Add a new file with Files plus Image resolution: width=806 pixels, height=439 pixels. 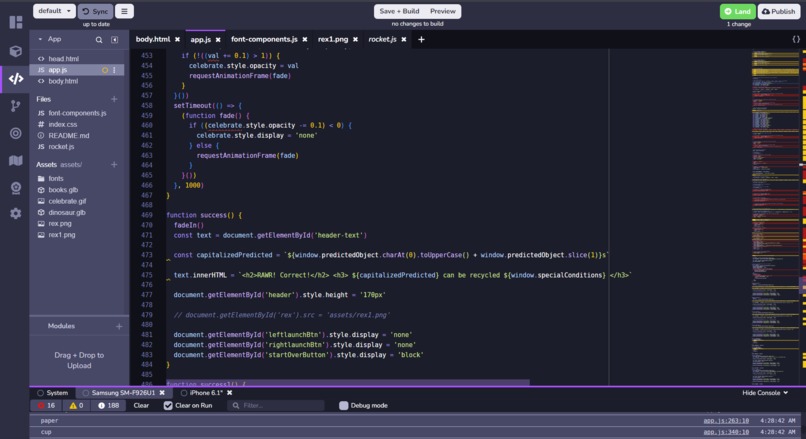click(x=114, y=99)
